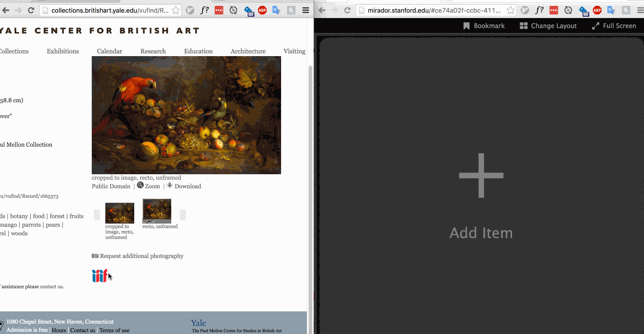This screenshot has width=644, height=334.
Task: Open the Exhibitions menu item
Action: 63,51
